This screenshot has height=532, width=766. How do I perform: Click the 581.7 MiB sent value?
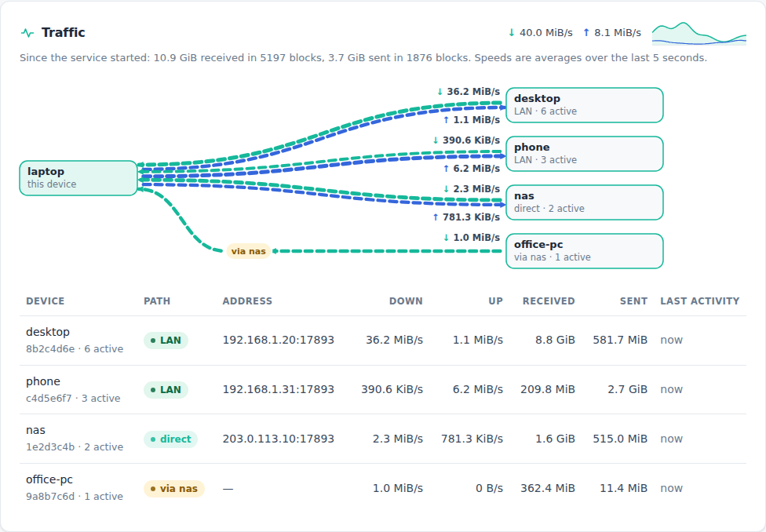click(x=620, y=340)
